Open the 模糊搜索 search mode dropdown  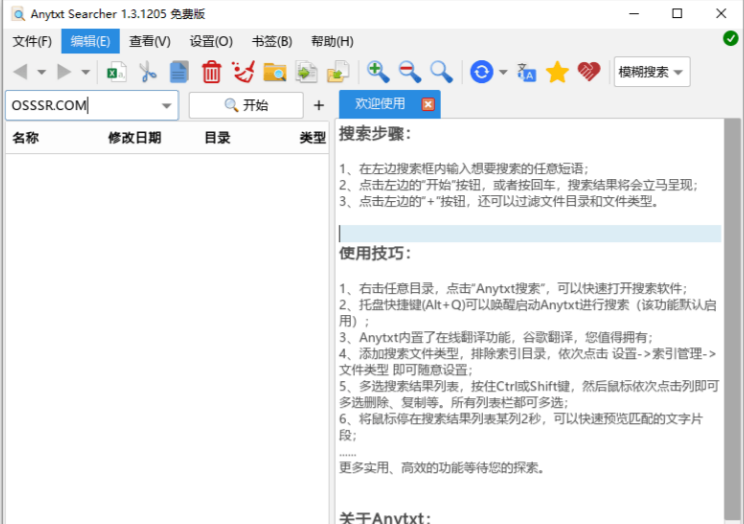click(652, 71)
